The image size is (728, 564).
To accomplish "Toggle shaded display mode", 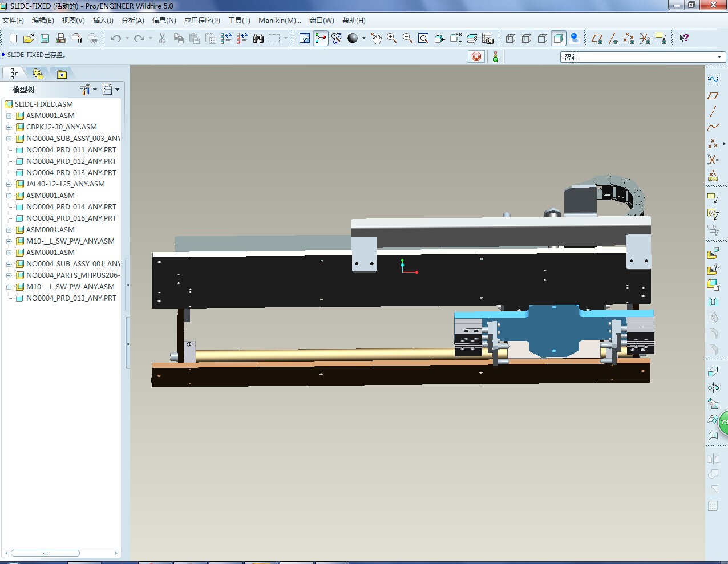I will [x=559, y=38].
